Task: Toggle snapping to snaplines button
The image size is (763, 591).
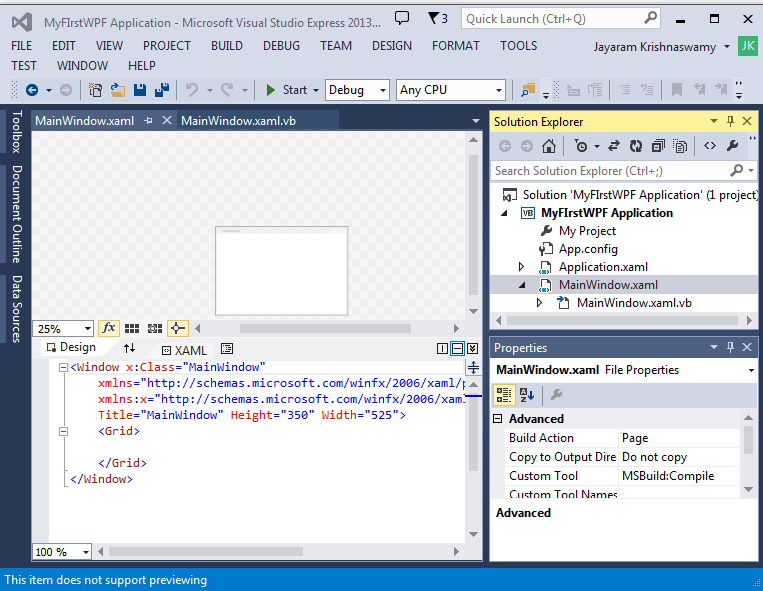Action: (178, 328)
